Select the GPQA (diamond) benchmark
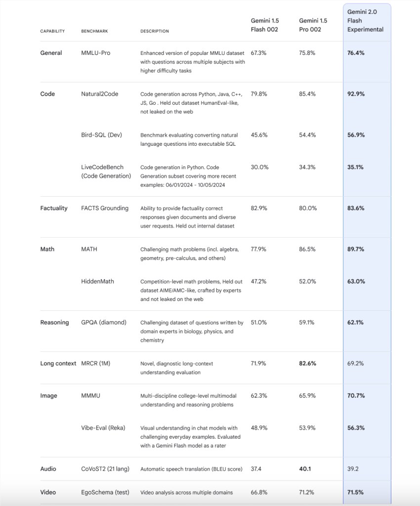Image resolution: width=420 pixels, height=506 pixels. [104, 322]
